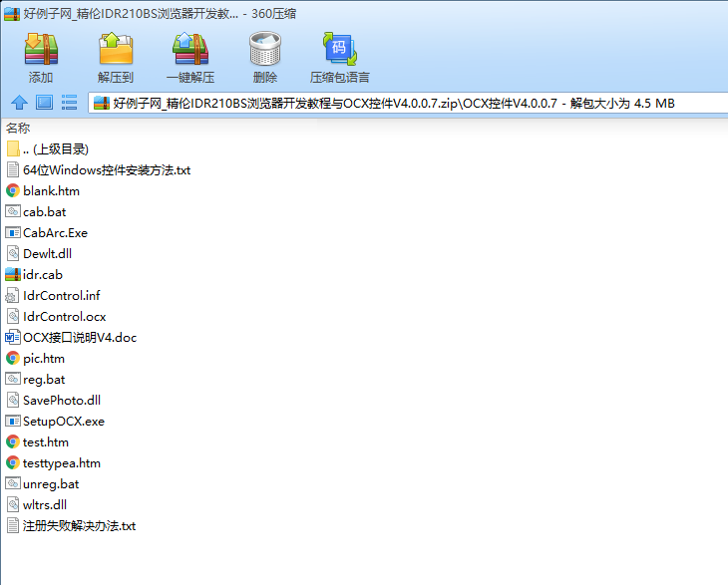Select the pic.htm file
Screen dimensions: 728x585
35,358
